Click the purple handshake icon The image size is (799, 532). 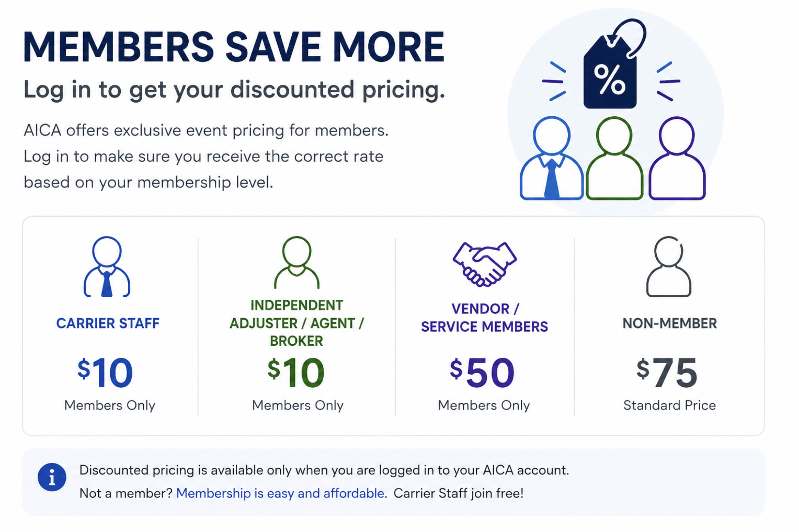(x=485, y=264)
